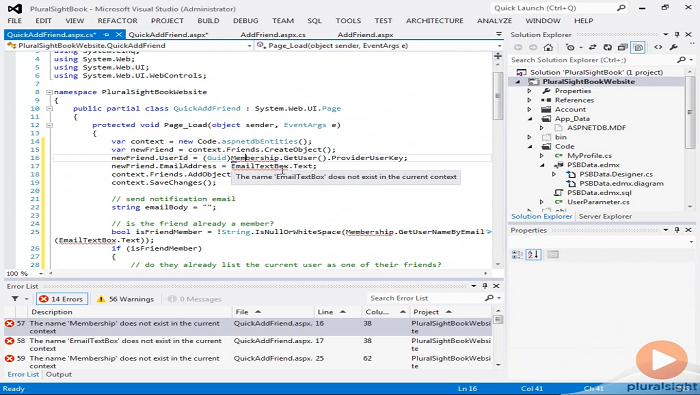The height and width of the screenshot is (395, 700).
Task: Open the PluralSightBookWebsite.QuickAddFriend class dropdown
Action: point(249,46)
